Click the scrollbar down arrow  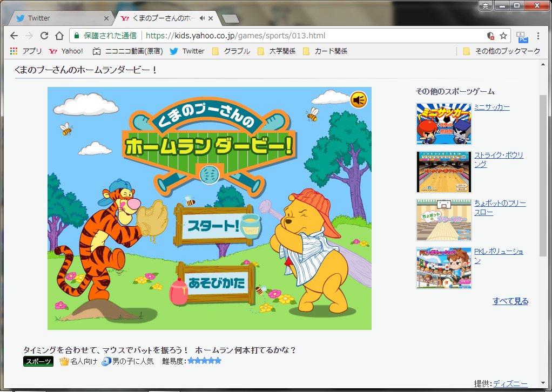[x=543, y=383]
